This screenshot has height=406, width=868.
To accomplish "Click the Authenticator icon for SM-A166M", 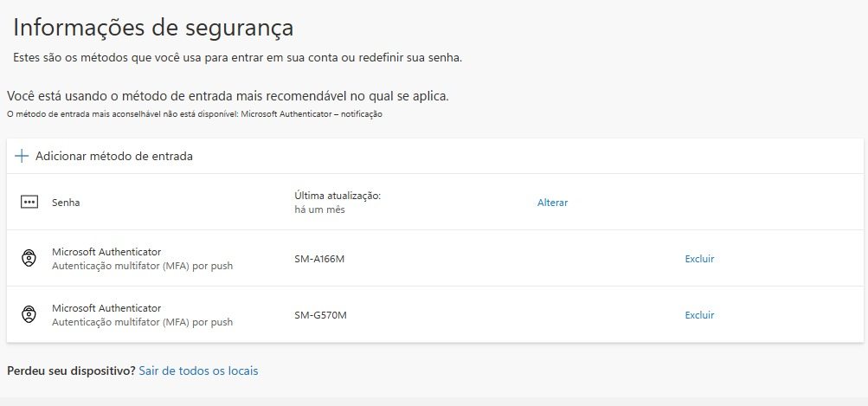I will point(29,259).
